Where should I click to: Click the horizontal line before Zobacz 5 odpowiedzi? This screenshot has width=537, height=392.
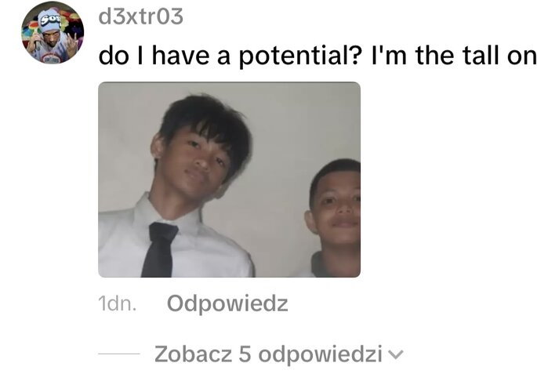[x=119, y=354]
